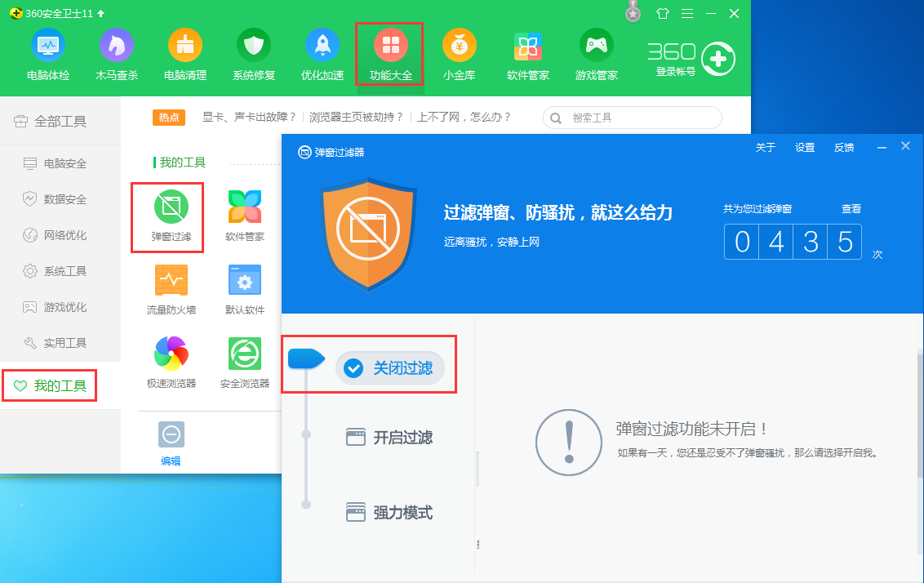Screen dimensions: 924x583
Task: Click the 木马查杀 horse icon
Action: click(117, 46)
